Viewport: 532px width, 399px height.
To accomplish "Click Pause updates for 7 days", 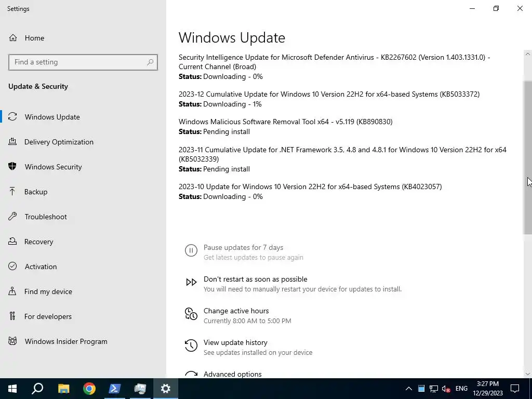I will pyautogui.click(x=243, y=247).
